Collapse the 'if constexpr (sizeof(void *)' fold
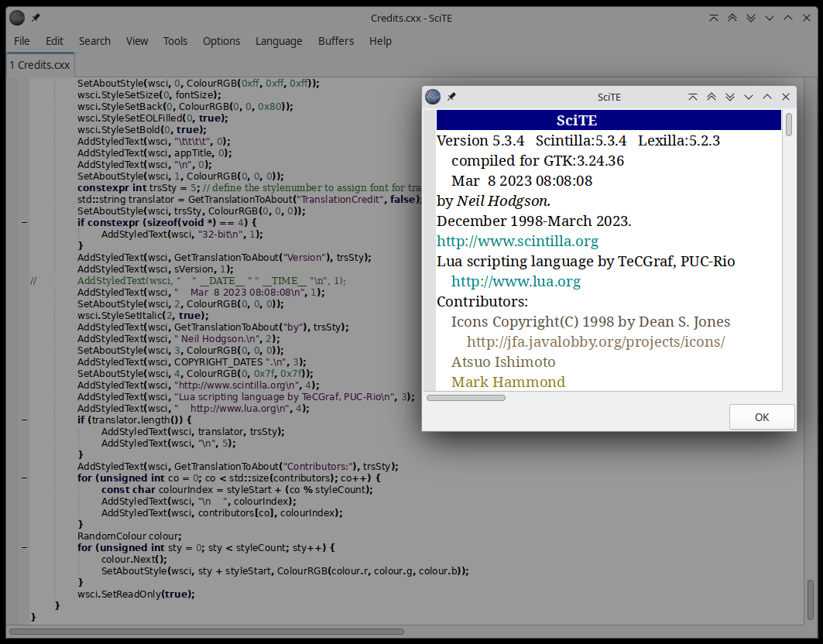The width and height of the screenshot is (823, 644). click(24, 223)
